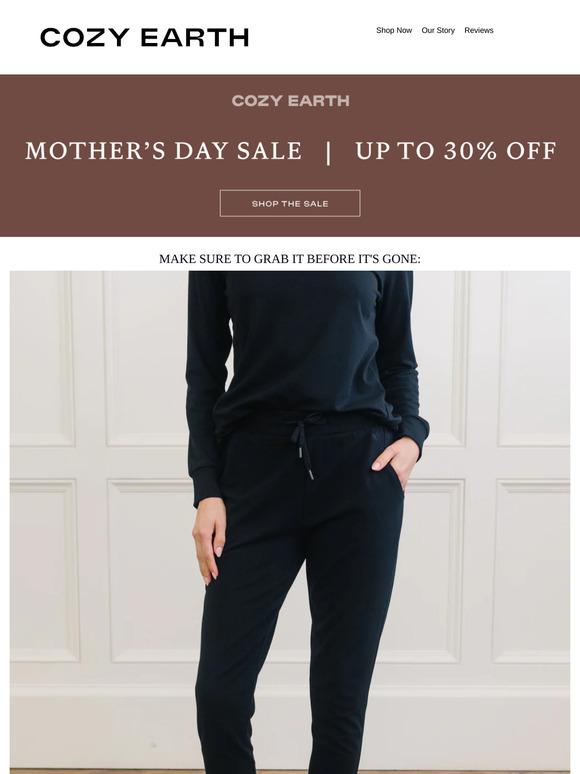Open the Shop Now navigation link
580x774 pixels.
(394, 30)
